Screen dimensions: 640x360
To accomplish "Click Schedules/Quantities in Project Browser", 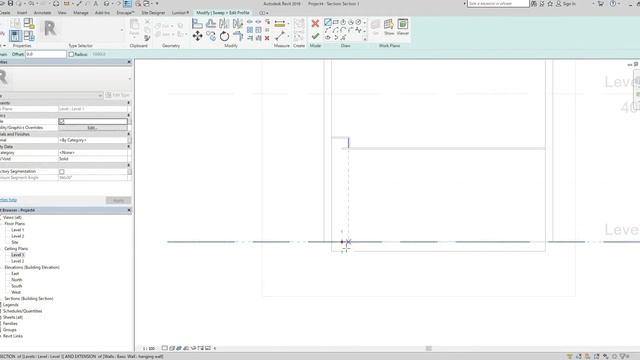I will tap(22, 311).
